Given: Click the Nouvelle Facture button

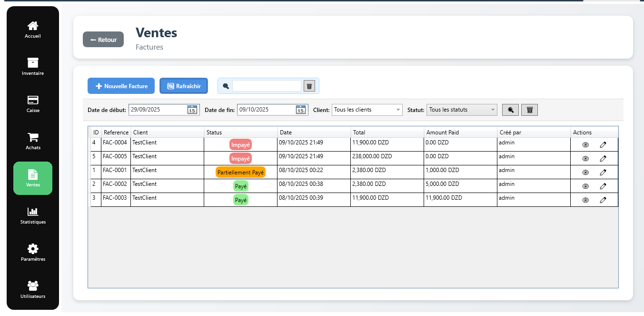Looking at the screenshot, I should point(121,86).
